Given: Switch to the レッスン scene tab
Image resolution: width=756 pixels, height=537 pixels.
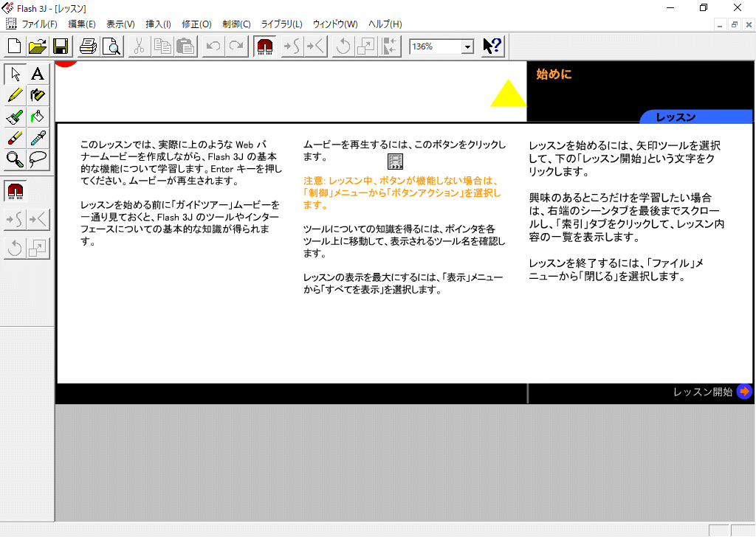Looking at the screenshot, I should coord(695,117).
